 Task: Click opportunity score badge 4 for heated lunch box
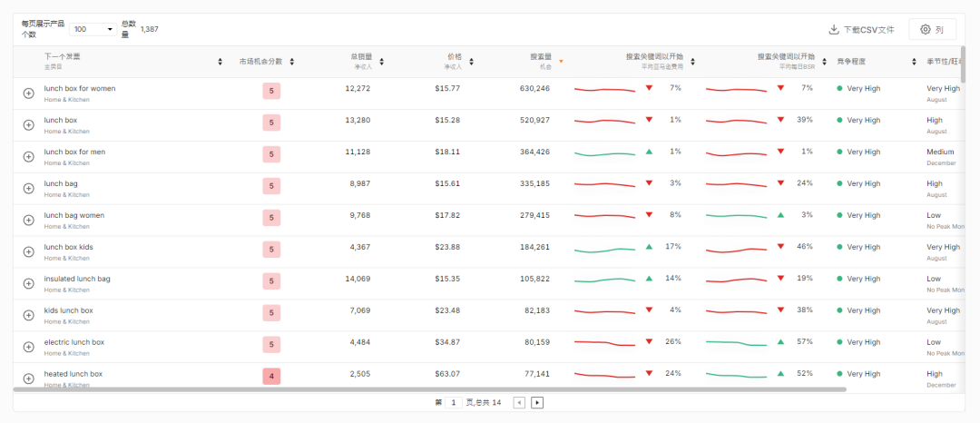(271, 376)
